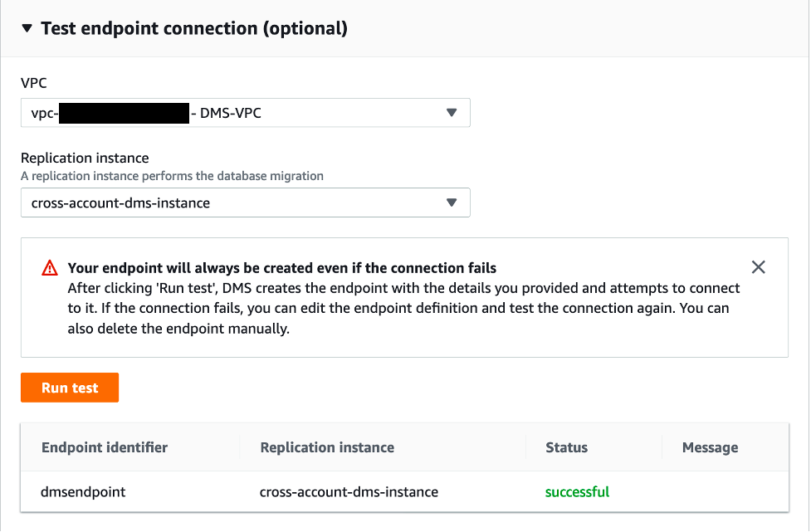The width and height of the screenshot is (811, 532).
Task: Click the VPC dropdown arrow
Action: coord(451,113)
